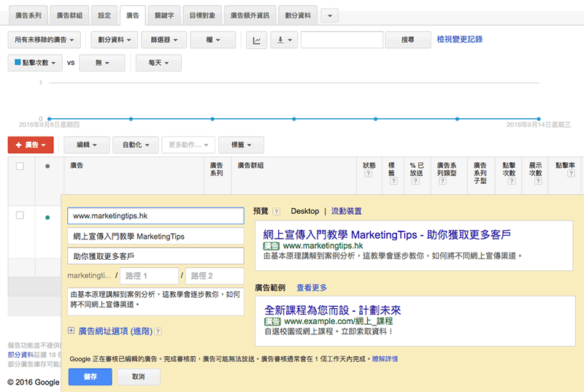
Task: Click the status dot column header
Action: (x=47, y=166)
